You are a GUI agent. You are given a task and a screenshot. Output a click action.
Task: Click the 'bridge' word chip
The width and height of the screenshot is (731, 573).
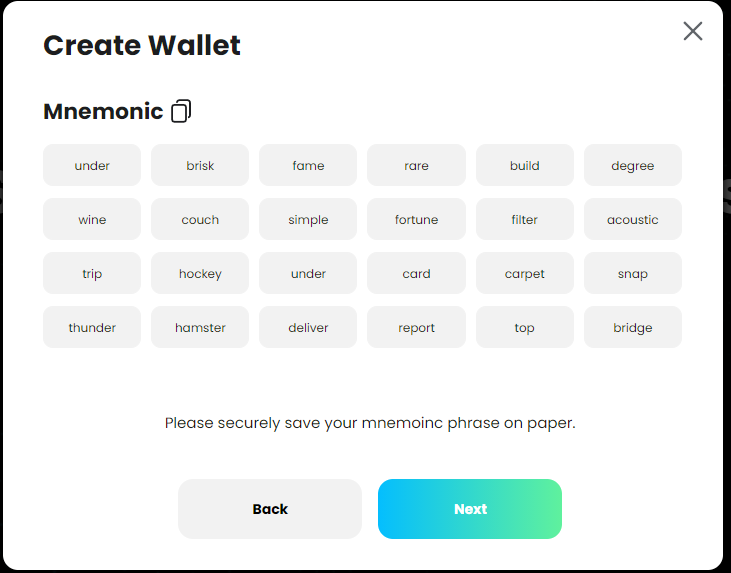[x=632, y=327]
